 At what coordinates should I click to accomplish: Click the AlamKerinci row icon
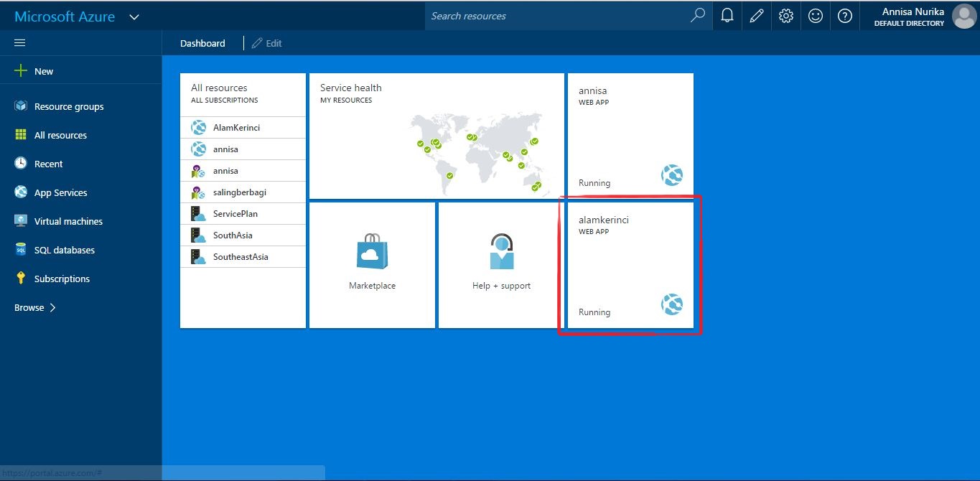[x=199, y=128]
